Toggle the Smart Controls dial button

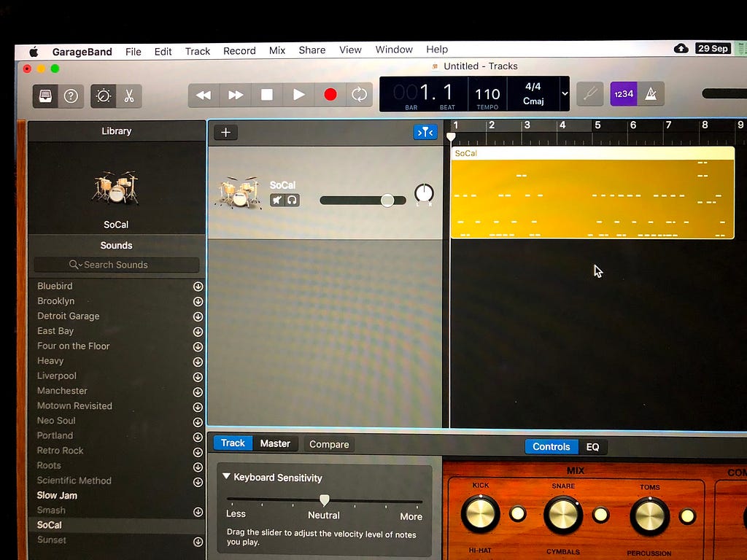pyautogui.click(x=104, y=96)
